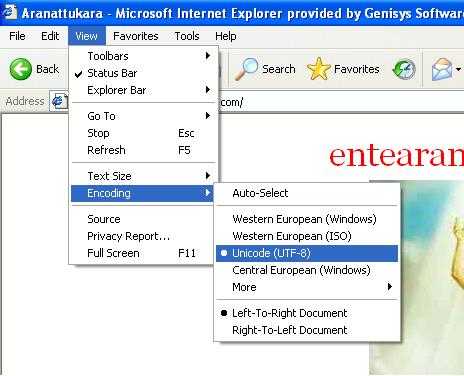The height and width of the screenshot is (376, 464).
Task: Open the History clock icon
Action: click(404, 69)
